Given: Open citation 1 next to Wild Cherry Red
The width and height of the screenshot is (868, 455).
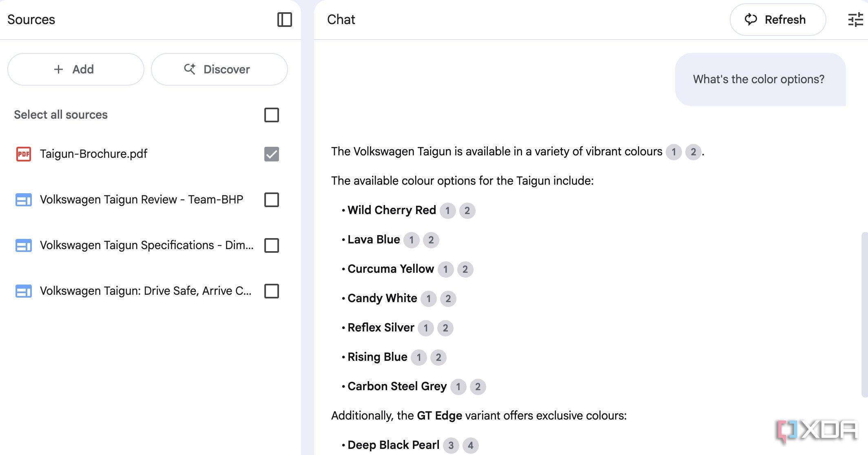Looking at the screenshot, I should tap(448, 211).
